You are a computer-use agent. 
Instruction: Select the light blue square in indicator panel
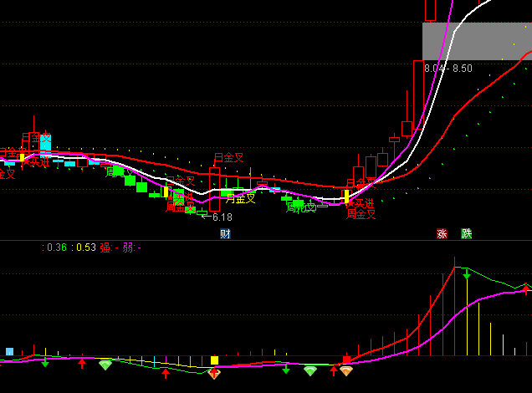[x=10, y=352]
